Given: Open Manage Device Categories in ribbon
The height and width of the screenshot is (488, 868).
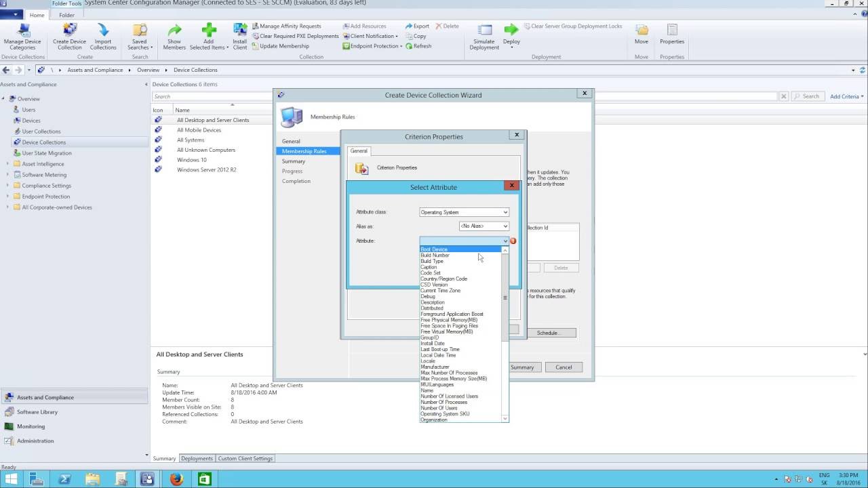Looking at the screenshot, I should [22, 37].
